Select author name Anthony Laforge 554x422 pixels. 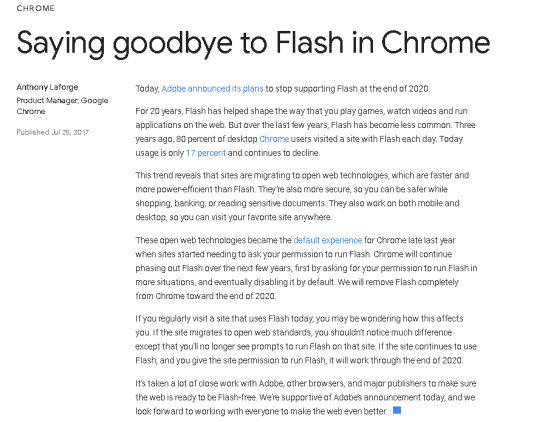[x=47, y=87]
